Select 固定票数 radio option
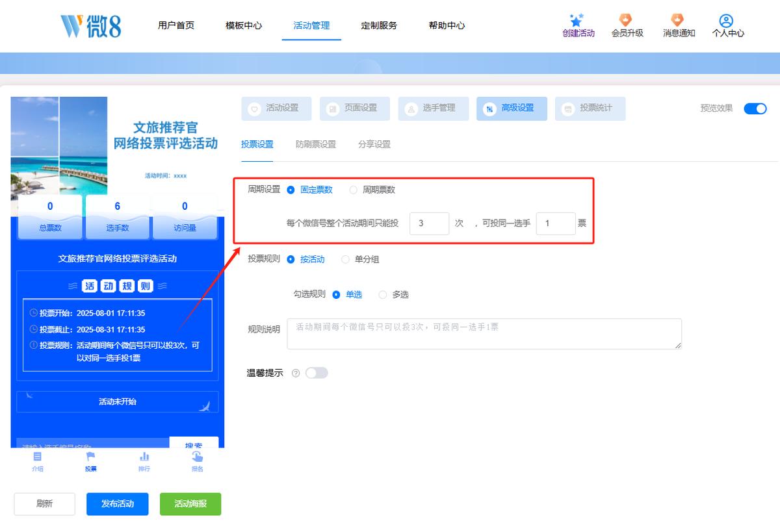This screenshot has height=532, width=780. pos(291,190)
